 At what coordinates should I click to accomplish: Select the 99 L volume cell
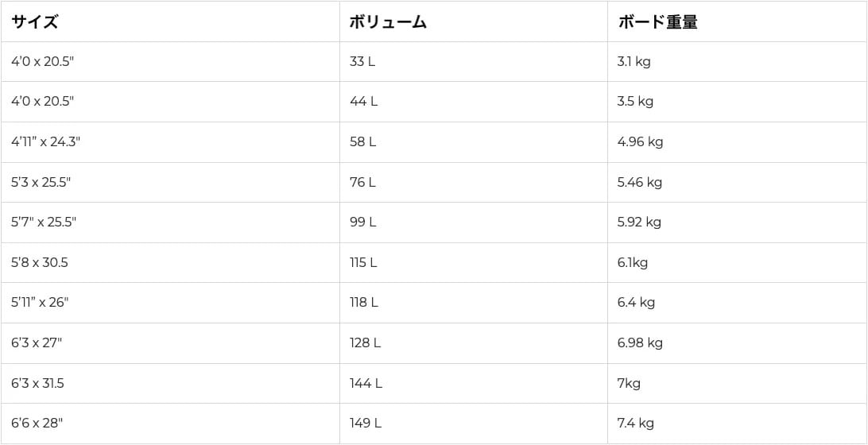point(473,222)
